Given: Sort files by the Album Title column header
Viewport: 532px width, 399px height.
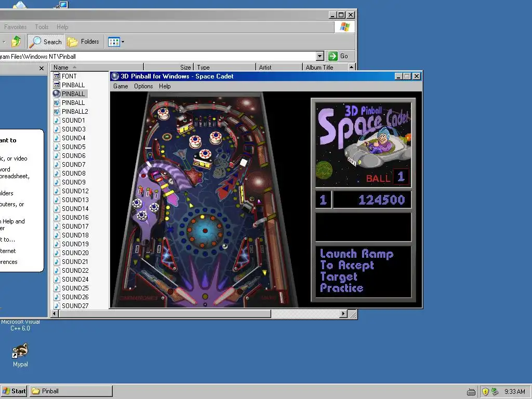Looking at the screenshot, I should 325,67.
